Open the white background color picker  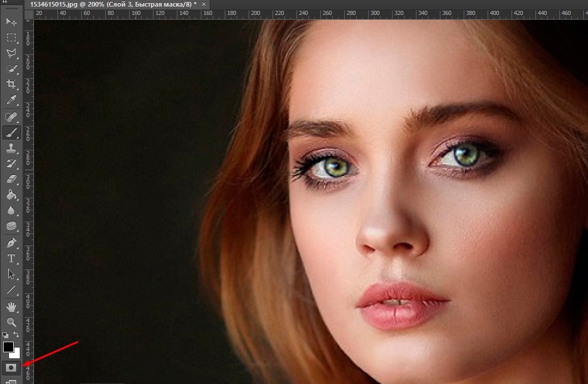coord(17,354)
